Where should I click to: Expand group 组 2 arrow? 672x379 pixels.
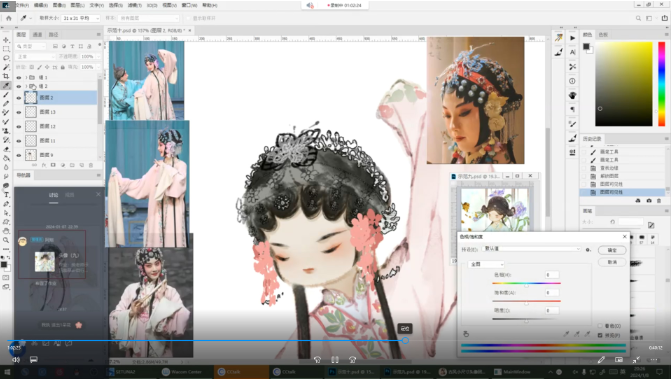26,86
